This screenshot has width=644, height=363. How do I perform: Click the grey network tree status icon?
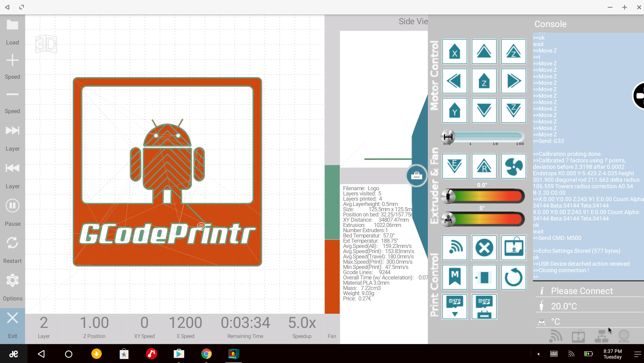point(601,336)
